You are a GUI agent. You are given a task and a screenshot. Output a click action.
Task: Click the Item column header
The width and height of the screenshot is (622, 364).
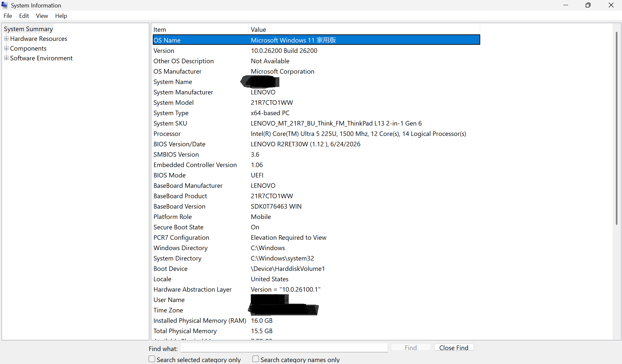point(200,29)
